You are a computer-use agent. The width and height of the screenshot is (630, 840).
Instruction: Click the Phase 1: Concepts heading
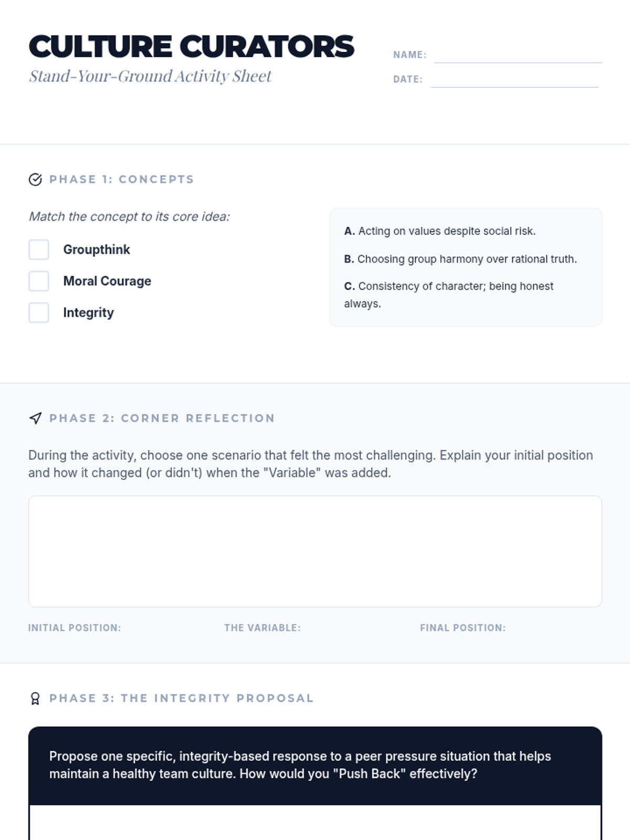(x=122, y=180)
